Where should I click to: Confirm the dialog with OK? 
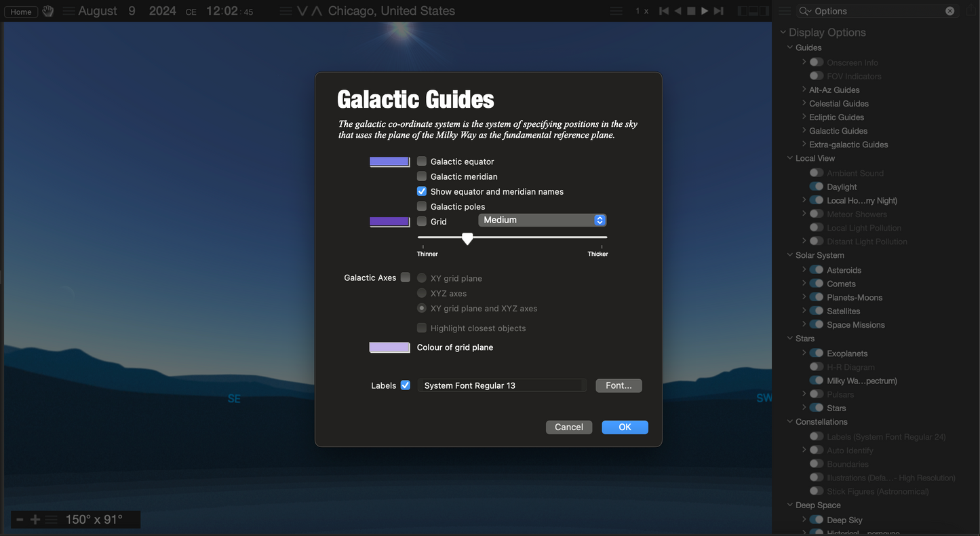625,427
